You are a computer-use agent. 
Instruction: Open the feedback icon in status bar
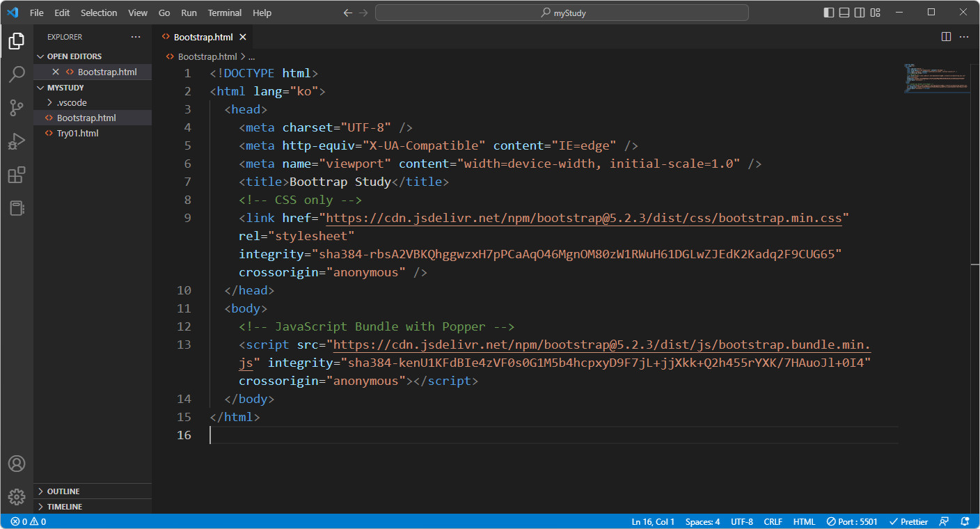pos(944,521)
